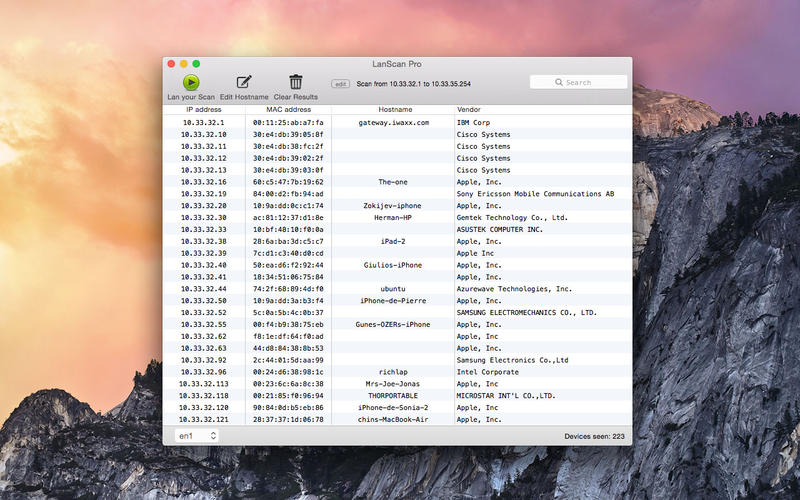Open the Edit Hostname pencil tool
800x500 pixels.
pyautogui.click(x=244, y=82)
